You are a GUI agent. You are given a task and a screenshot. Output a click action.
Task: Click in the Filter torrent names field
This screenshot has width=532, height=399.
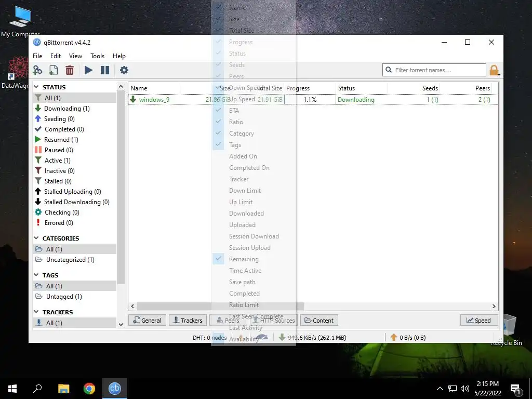(434, 70)
